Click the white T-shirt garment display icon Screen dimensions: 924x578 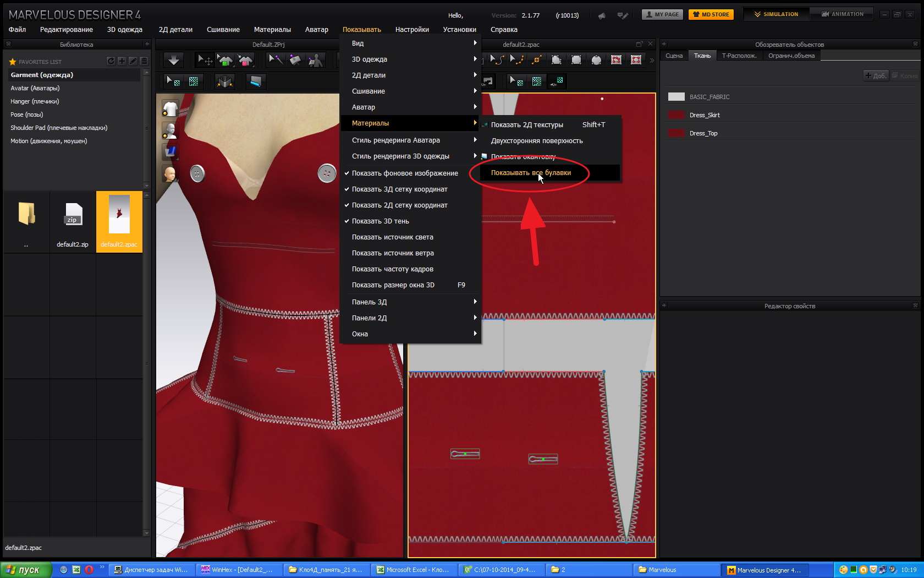pyautogui.click(x=170, y=108)
